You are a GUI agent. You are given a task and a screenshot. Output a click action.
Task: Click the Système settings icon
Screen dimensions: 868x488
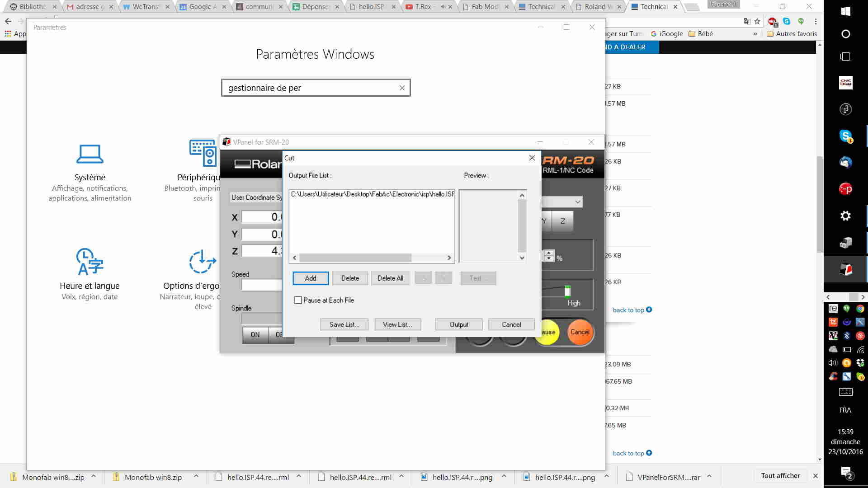coord(90,154)
